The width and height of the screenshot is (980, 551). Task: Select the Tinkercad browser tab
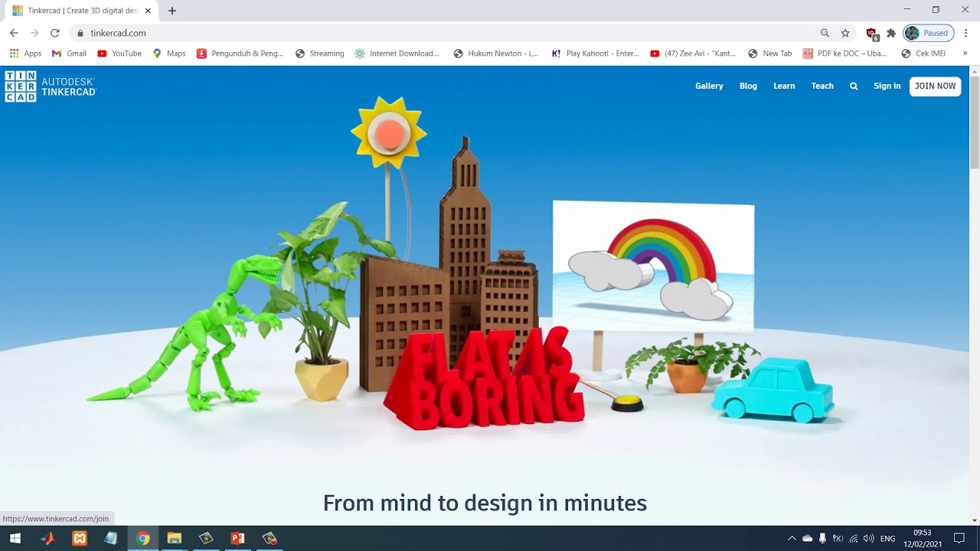pyautogui.click(x=81, y=11)
